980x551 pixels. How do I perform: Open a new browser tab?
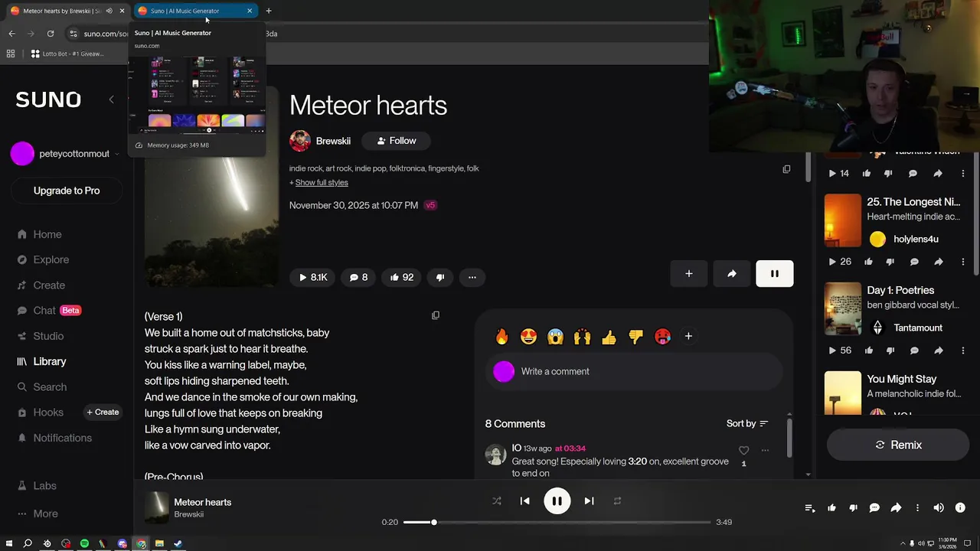[269, 11]
